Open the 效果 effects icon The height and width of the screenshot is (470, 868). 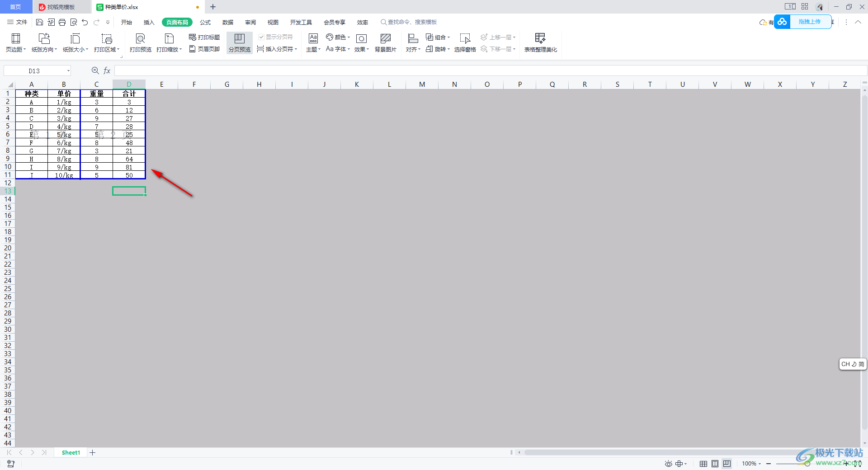(362, 43)
